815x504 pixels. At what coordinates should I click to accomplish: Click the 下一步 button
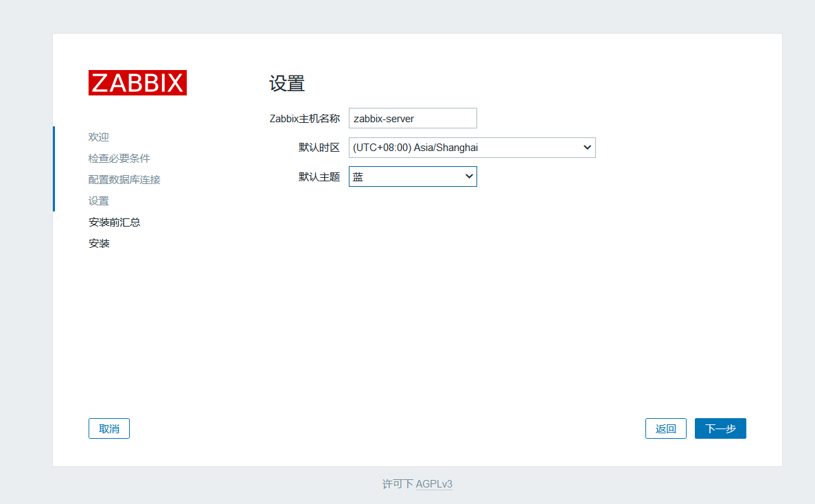coord(720,428)
